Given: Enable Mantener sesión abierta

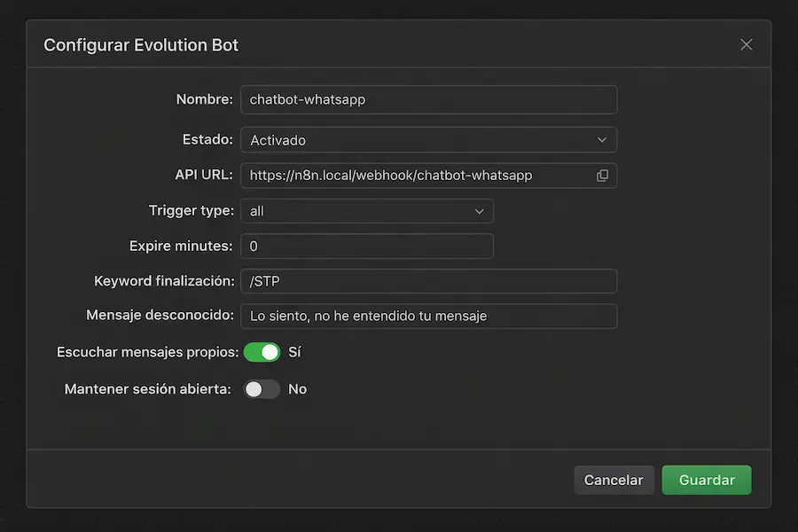Looking at the screenshot, I should coord(262,388).
